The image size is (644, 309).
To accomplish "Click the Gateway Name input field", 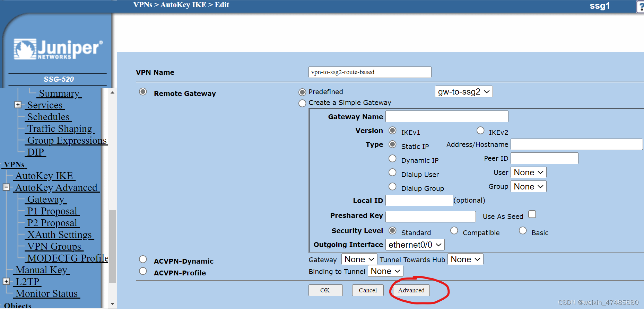I will click(447, 116).
